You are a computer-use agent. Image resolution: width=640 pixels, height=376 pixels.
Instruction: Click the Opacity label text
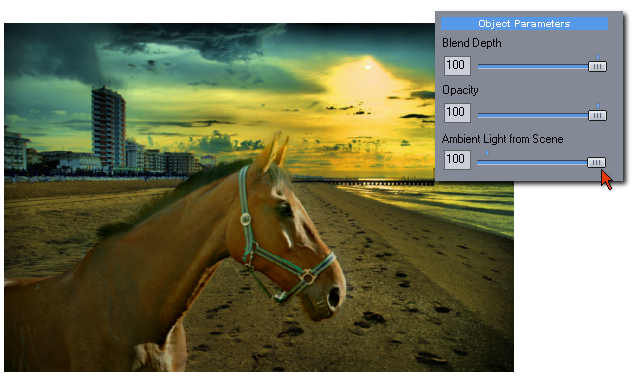click(x=460, y=90)
